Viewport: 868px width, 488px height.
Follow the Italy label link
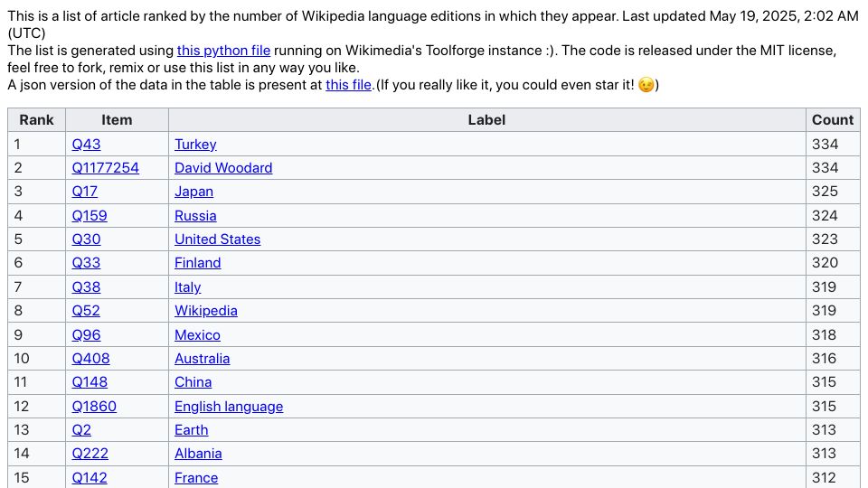(188, 287)
